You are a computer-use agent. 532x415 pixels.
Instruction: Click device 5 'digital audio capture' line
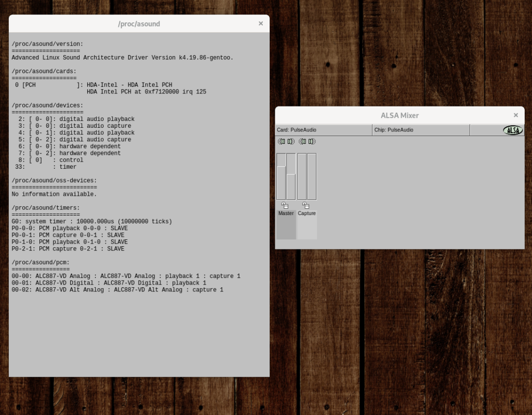(x=75, y=140)
